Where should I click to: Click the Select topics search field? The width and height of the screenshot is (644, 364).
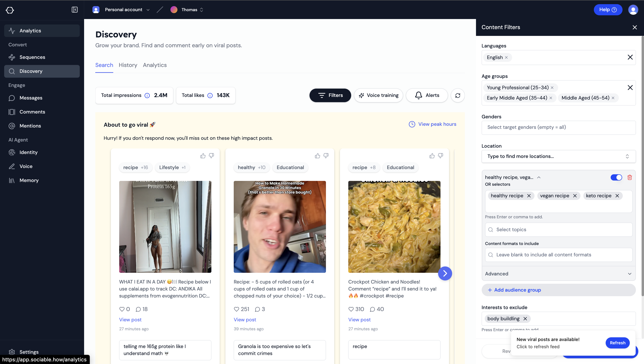coord(558,229)
